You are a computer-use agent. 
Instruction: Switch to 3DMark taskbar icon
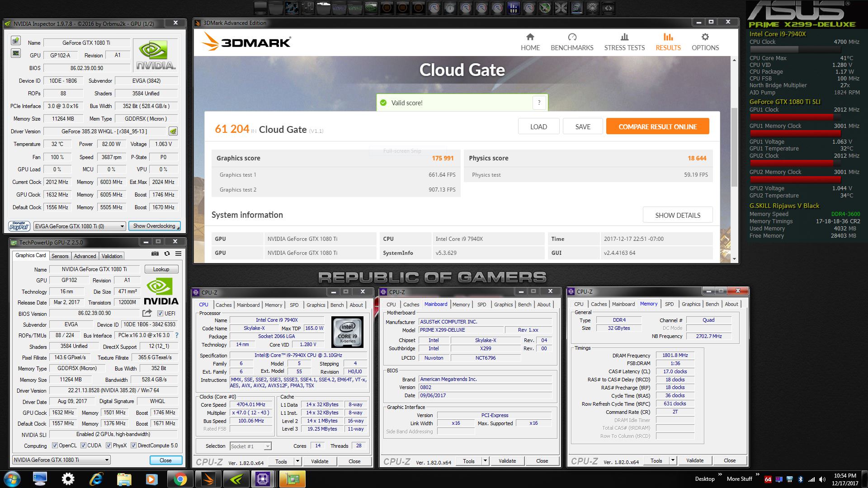coord(208,479)
